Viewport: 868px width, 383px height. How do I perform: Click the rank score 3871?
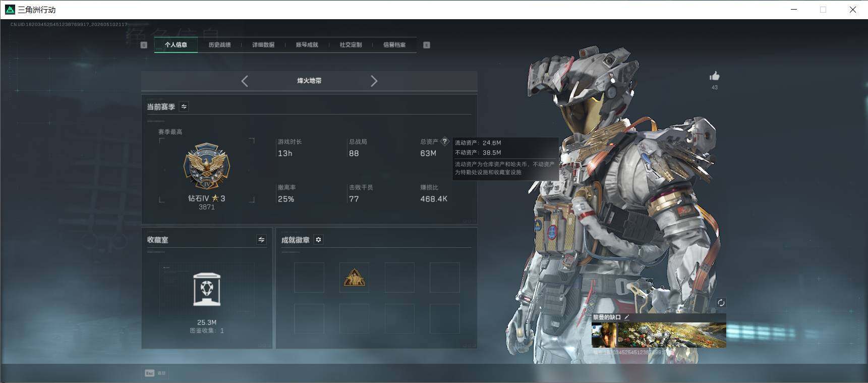pyautogui.click(x=207, y=207)
